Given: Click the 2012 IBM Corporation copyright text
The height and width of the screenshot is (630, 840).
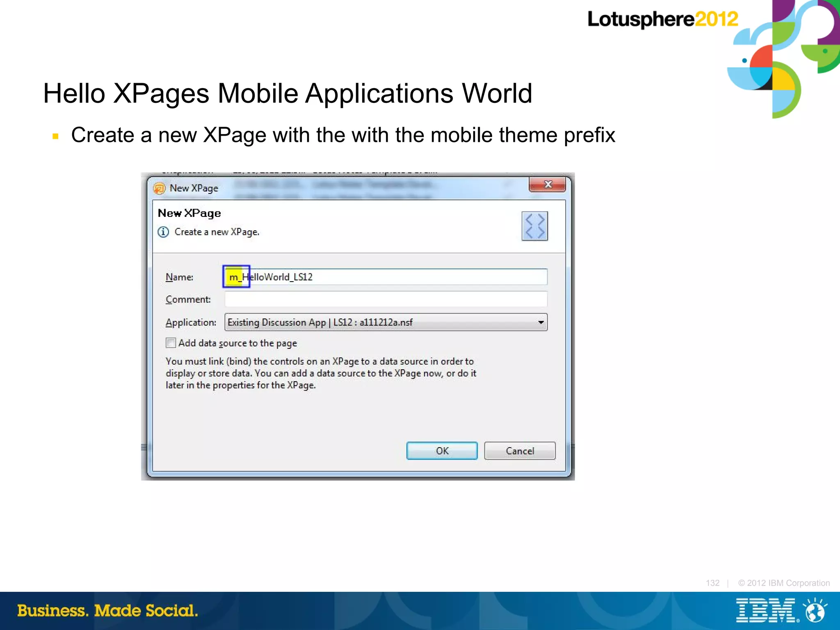Looking at the screenshot, I should point(784,583).
